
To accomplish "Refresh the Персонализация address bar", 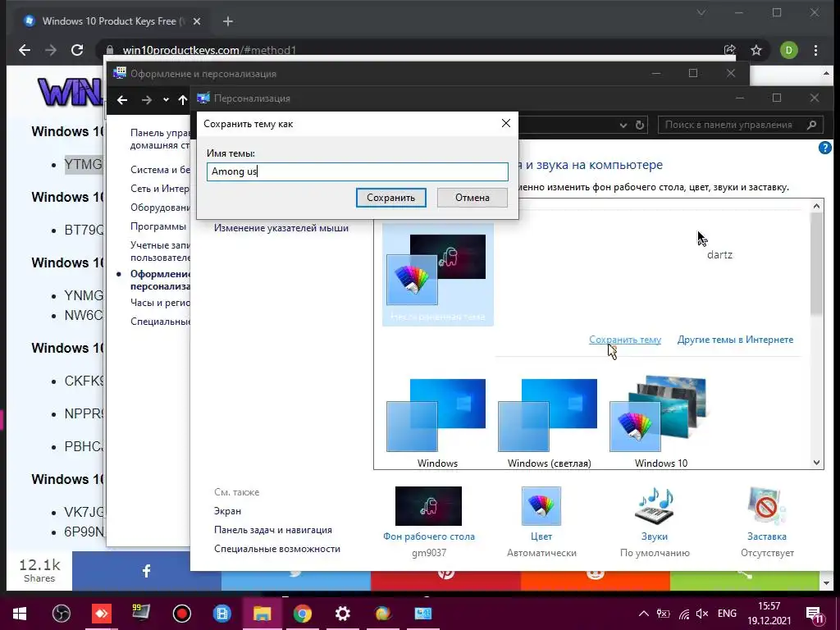I will click(640, 125).
